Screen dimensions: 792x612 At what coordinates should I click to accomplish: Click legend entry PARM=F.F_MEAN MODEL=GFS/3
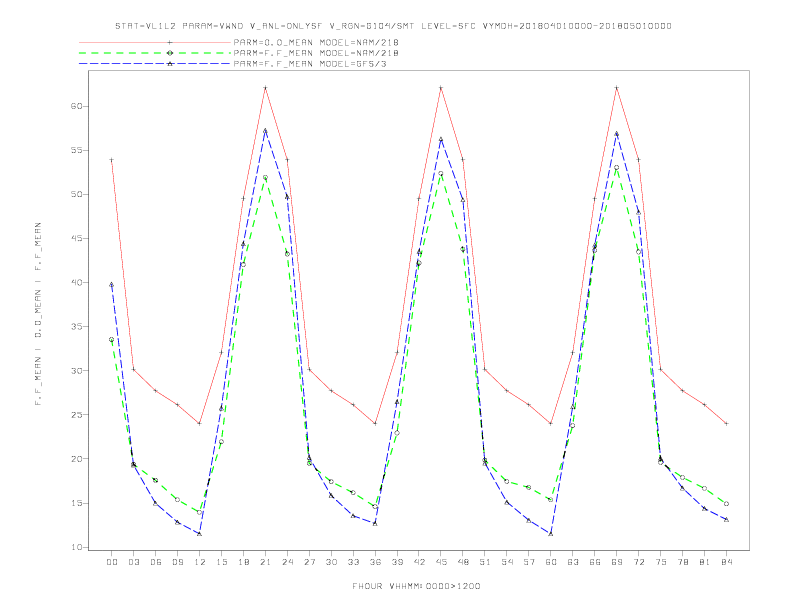click(x=310, y=64)
